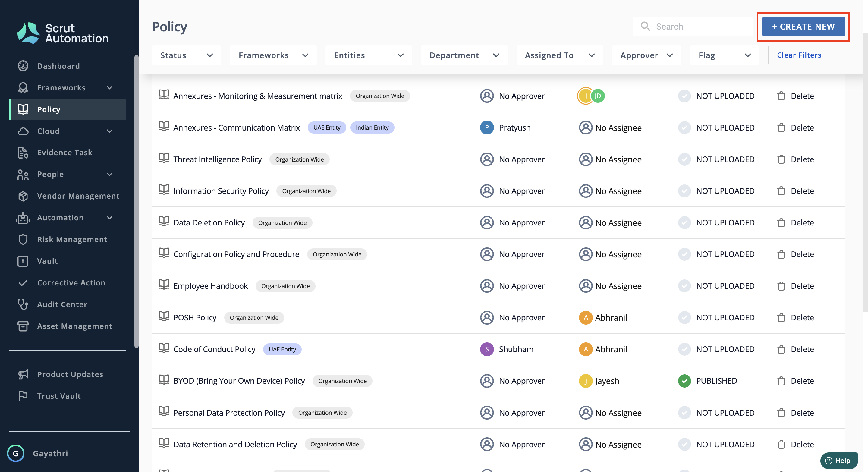Click status check circle for Code of Conduct Policy
The height and width of the screenshot is (472, 868).
point(684,349)
